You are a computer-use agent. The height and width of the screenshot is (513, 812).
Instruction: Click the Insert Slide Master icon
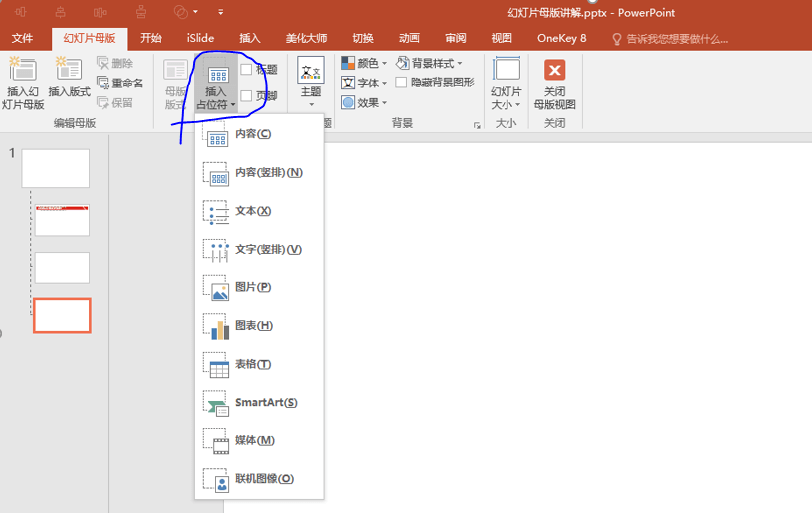tap(23, 70)
